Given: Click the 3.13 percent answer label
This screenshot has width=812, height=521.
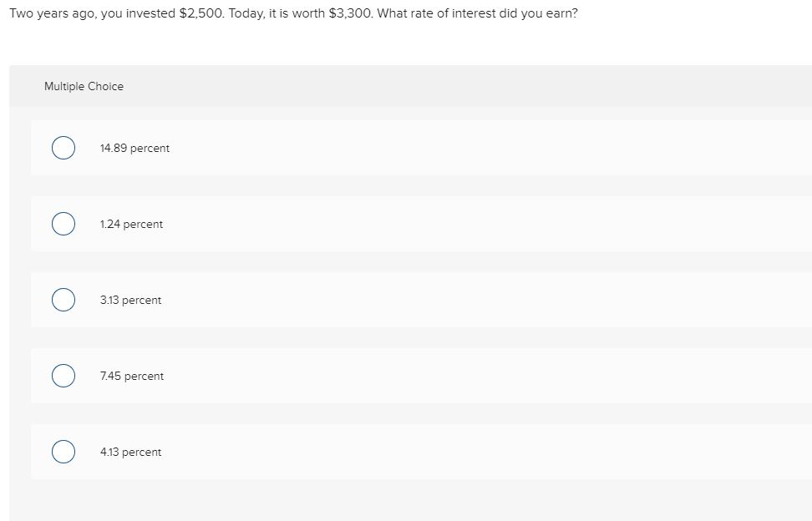Looking at the screenshot, I should pos(130,300).
